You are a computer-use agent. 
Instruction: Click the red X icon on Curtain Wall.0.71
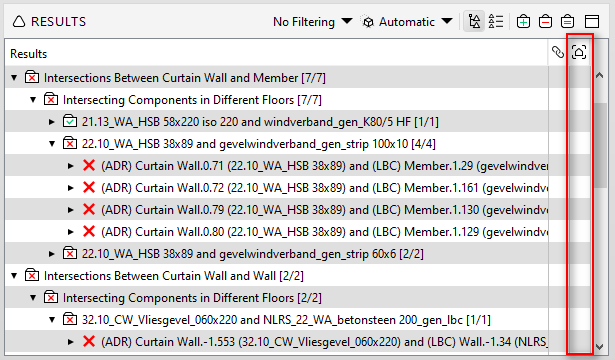coord(89,165)
